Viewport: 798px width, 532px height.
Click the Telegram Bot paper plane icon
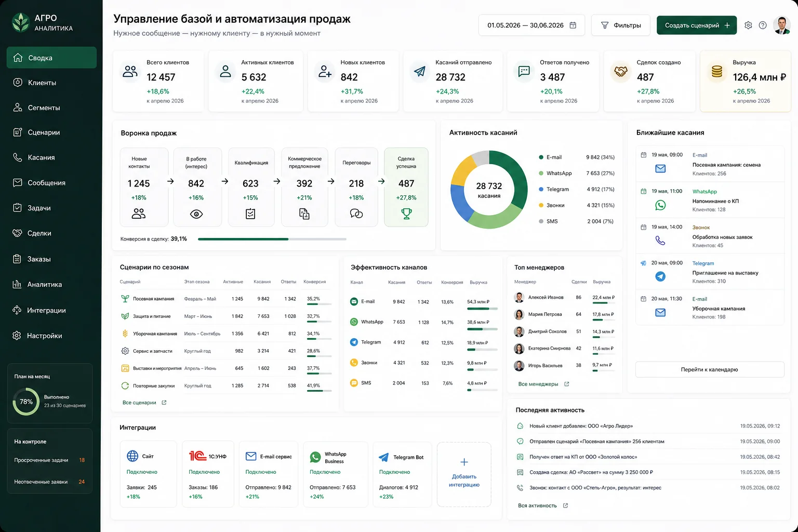[384, 457]
